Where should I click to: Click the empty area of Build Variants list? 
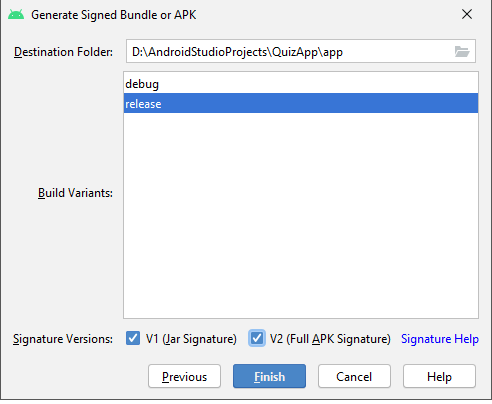[301, 215]
